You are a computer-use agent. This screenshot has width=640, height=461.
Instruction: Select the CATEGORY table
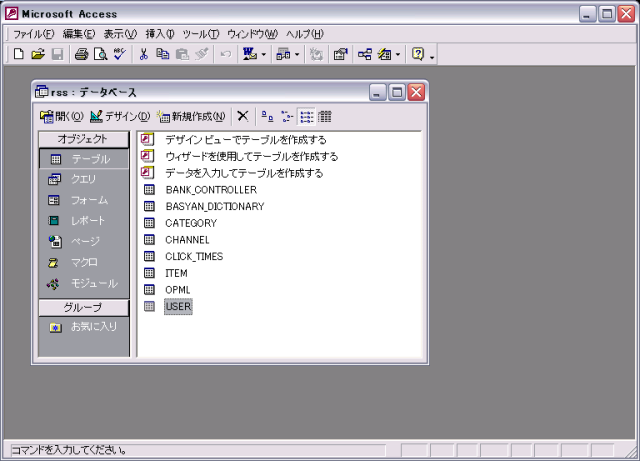(180, 223)
